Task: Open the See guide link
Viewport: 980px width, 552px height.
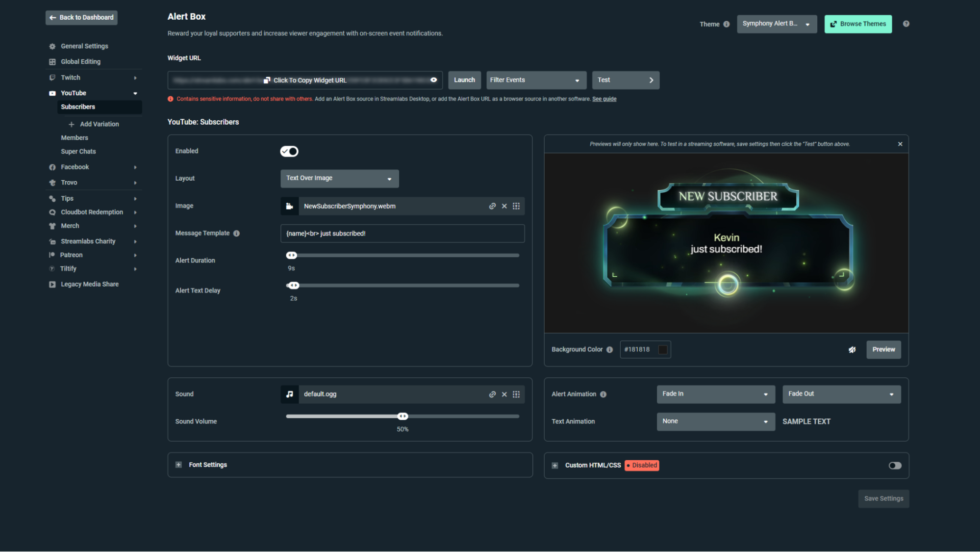Action: tap(604, 99)
